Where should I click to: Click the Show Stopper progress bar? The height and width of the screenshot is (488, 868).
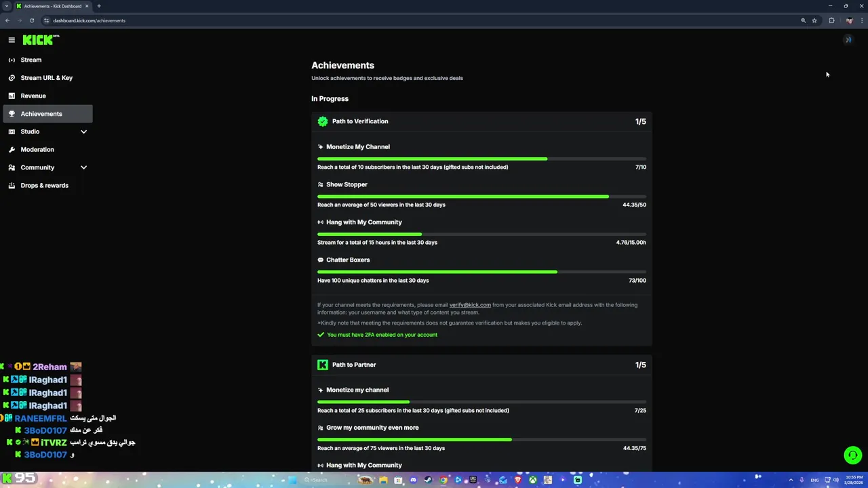click(x=481, y=197)
